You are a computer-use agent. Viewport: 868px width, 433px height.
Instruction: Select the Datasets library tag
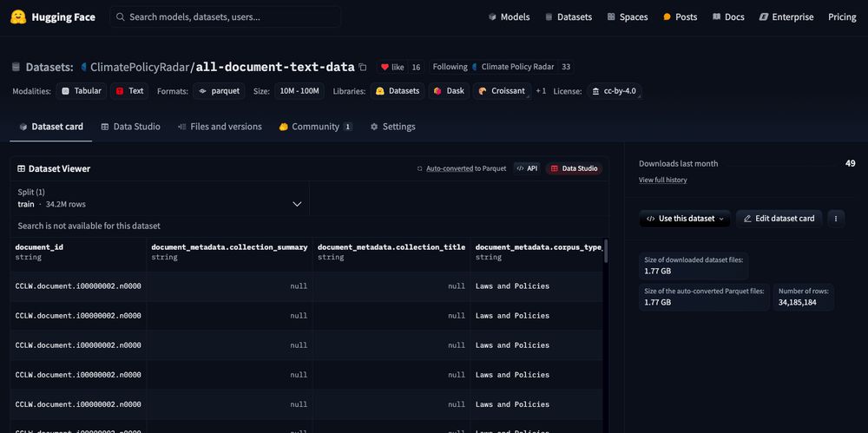coord(398,91)
